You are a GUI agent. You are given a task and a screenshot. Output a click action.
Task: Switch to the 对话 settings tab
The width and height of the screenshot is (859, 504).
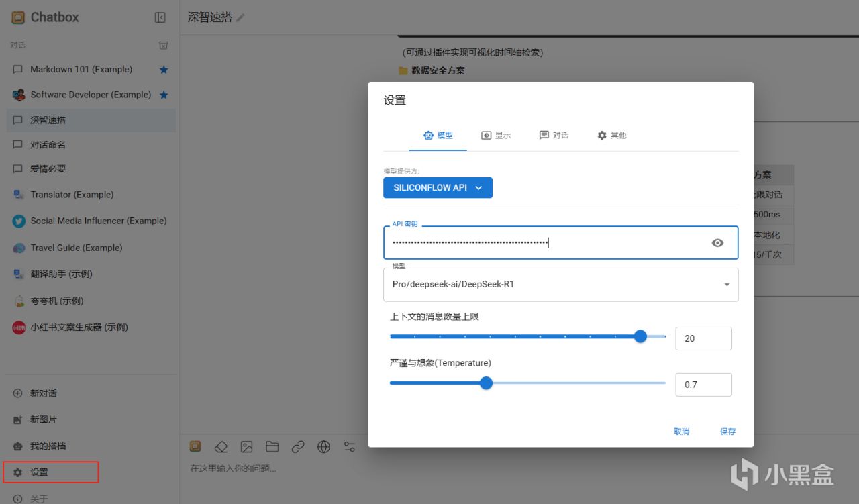point(554,135)
